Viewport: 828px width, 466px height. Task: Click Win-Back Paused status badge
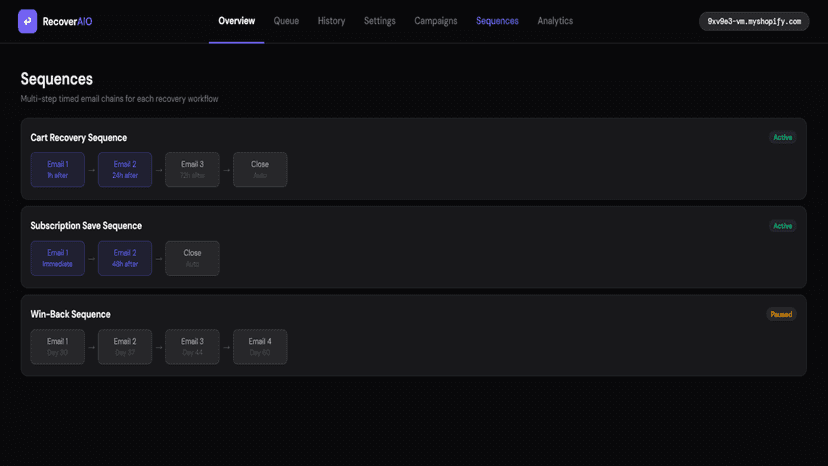(x=781, y=314)
